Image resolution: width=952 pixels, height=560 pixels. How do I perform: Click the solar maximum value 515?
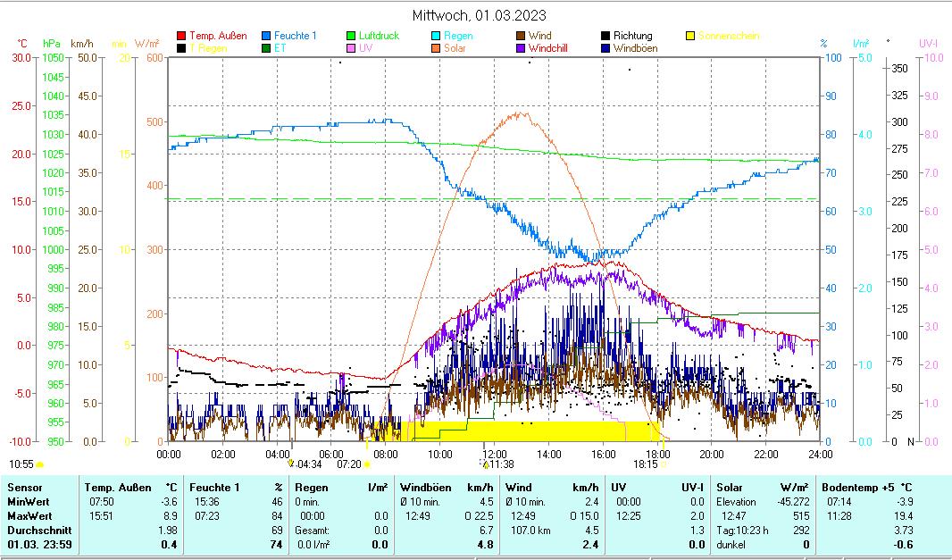[801, 516]
